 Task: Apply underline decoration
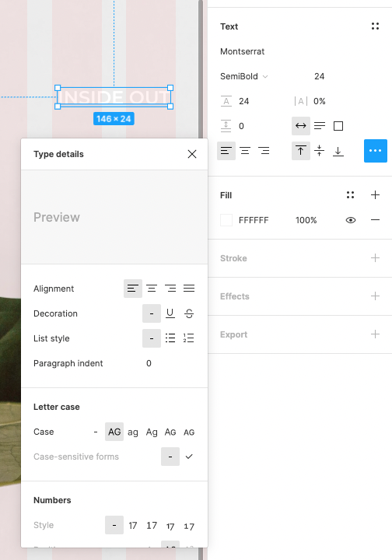click(x=170, y=313)
